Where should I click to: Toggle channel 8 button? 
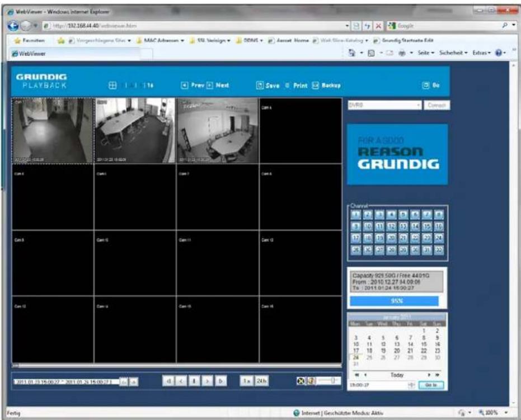tap(439, 215)
